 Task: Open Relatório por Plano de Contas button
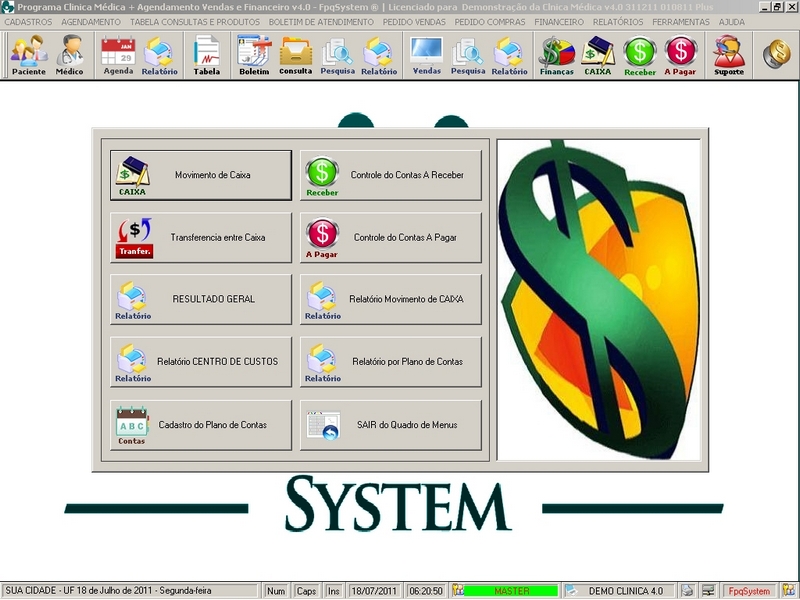391,362
